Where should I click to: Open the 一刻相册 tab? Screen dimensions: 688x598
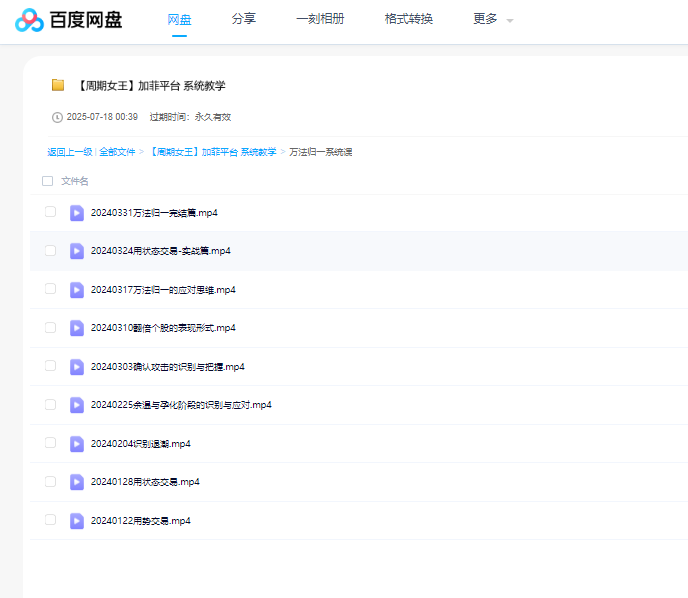click(x=320, y=19)
